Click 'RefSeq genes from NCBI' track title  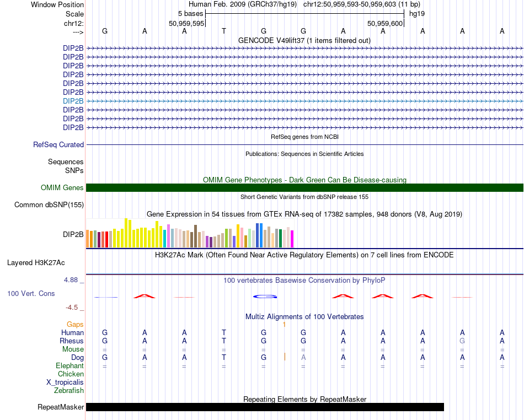[304, 137]
